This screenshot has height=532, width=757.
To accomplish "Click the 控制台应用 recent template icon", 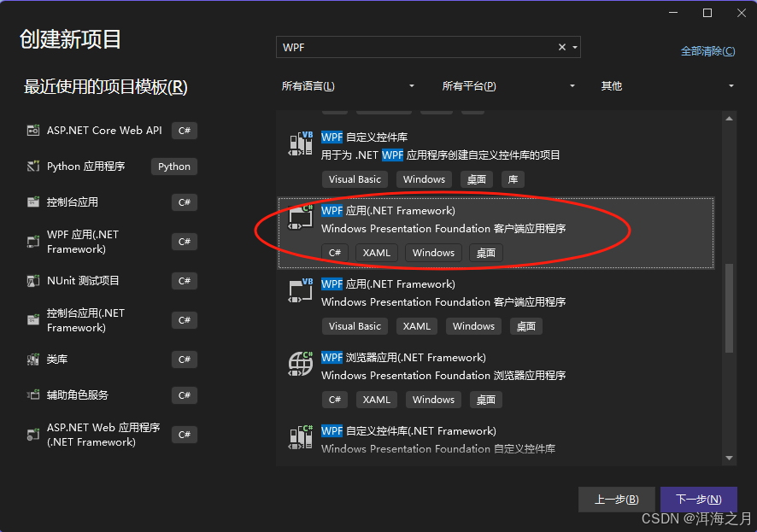I will [32, 202].
